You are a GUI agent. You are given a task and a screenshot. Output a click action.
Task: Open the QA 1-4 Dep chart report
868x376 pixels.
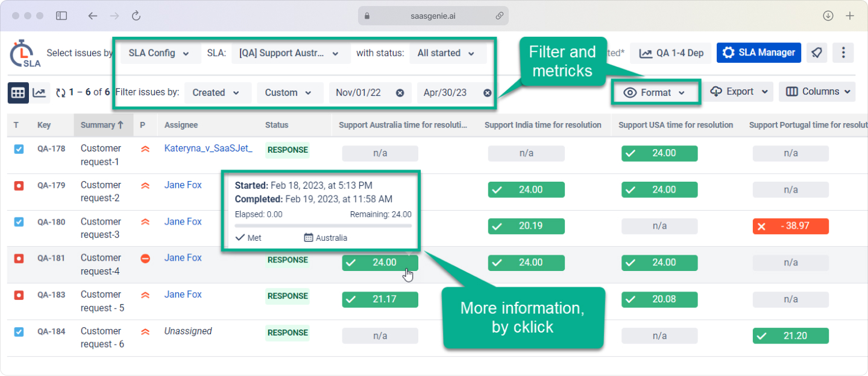tap(670, 53)
